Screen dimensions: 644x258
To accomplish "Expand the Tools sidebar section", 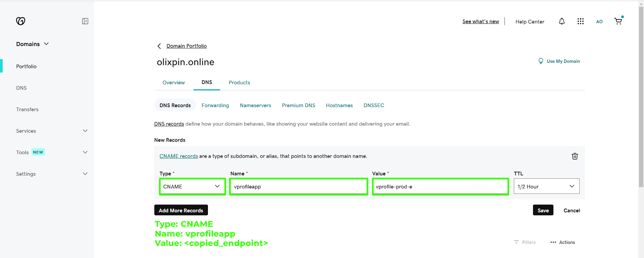I will click(x=52, y=153).
